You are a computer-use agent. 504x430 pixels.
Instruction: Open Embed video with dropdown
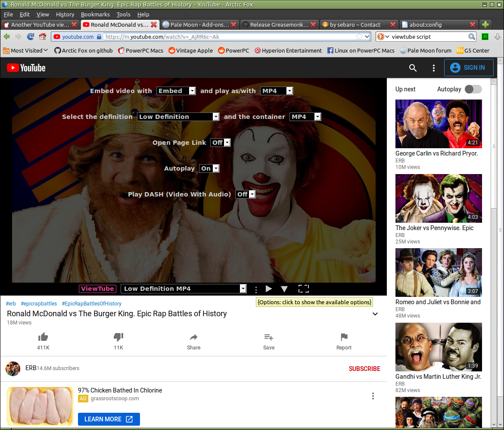coord(176,91)
